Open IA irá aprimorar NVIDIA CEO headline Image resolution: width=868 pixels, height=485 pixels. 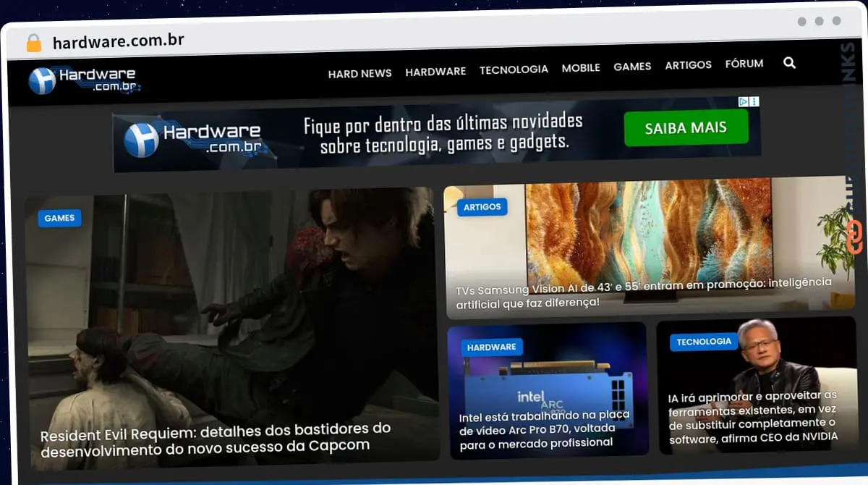tap(753, 417)
